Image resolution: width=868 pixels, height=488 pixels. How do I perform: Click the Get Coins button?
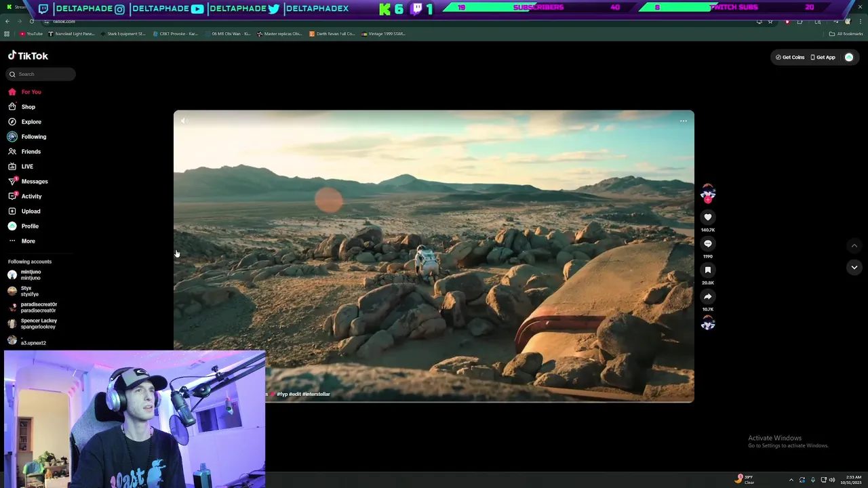(790, 57)
